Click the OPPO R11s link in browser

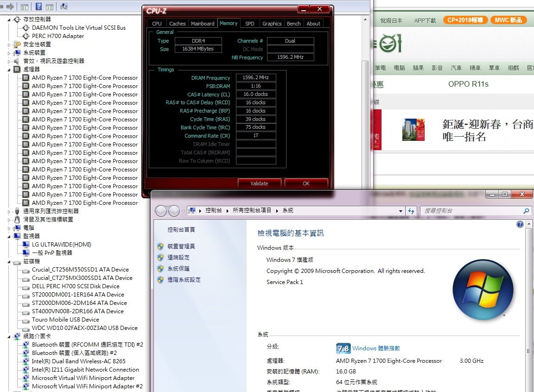pos(468,84)
